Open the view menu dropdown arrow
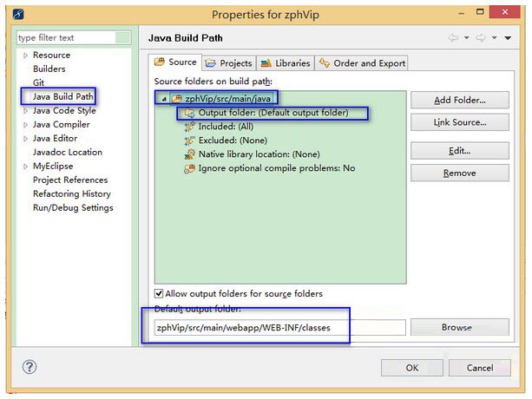 (507, 38)
